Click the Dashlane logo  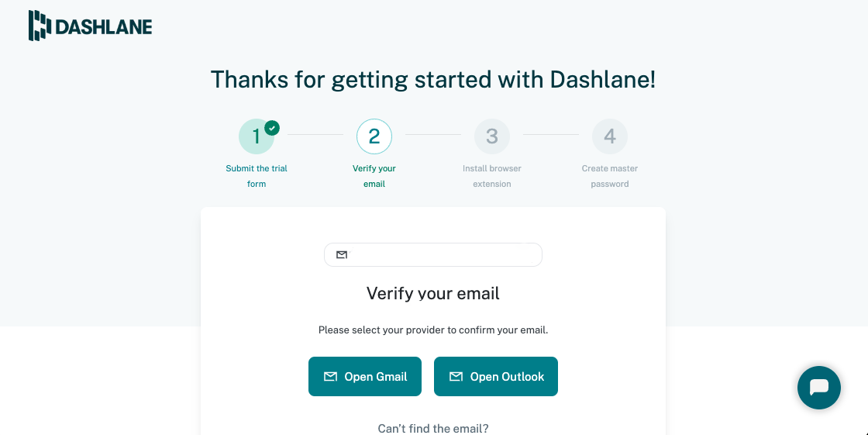91,26
